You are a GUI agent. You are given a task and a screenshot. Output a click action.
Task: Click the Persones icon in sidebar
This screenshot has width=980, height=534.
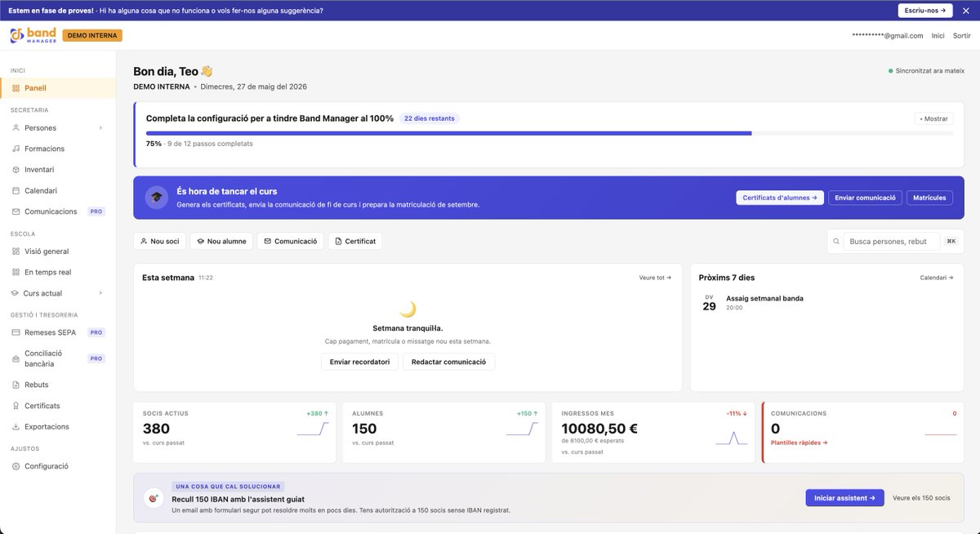[16, 128]
